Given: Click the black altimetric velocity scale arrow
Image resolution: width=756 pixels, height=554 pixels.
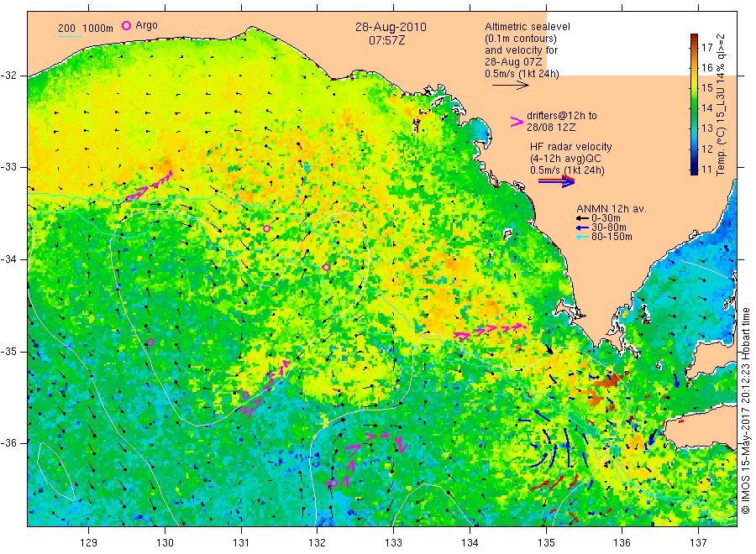Looking at the screenshot, I should 511,86.
